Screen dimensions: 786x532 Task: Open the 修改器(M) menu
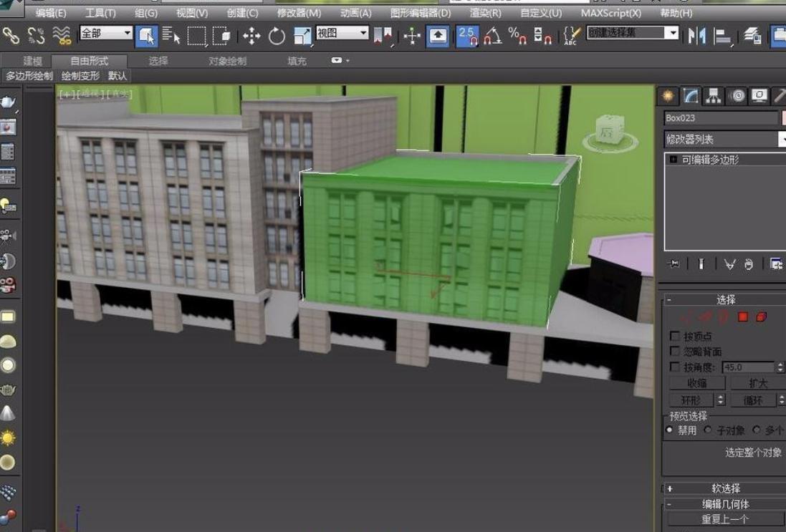coord(299,13)
